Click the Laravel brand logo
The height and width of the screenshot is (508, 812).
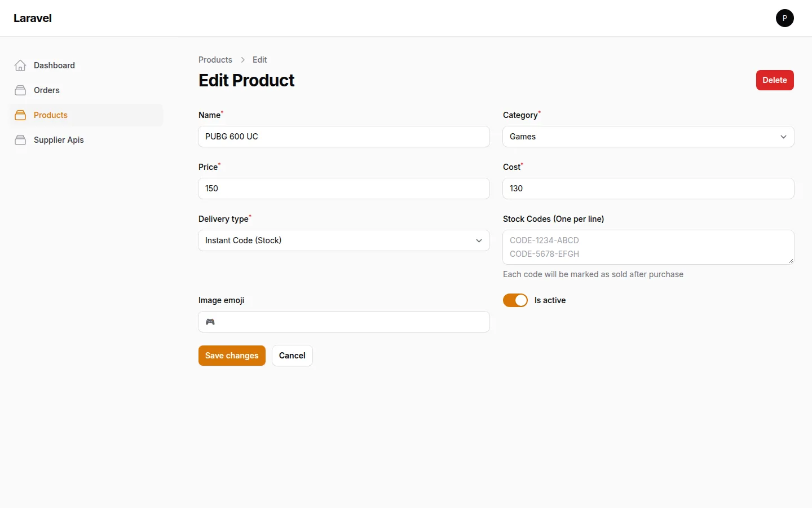pyautogui.click(x=33, y=18)
